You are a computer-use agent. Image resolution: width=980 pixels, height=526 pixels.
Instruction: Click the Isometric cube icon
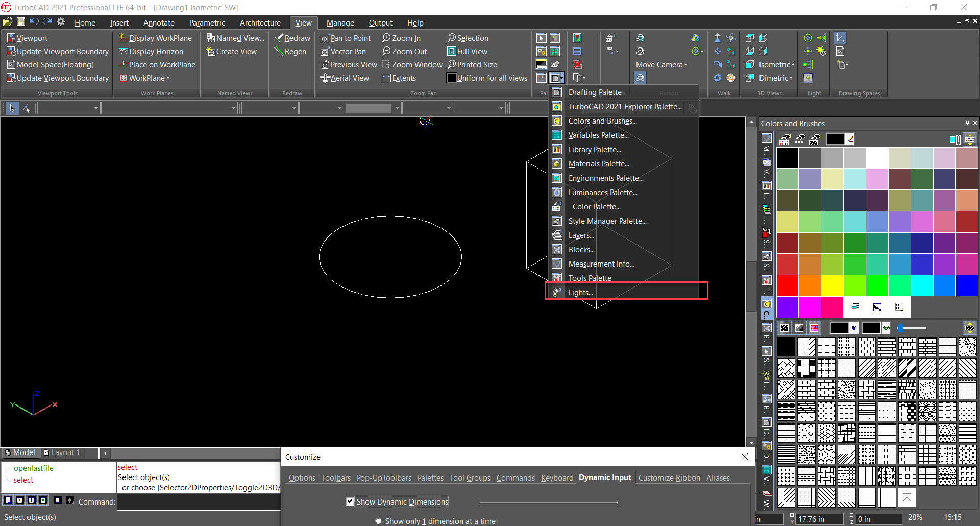coord(750,65)
